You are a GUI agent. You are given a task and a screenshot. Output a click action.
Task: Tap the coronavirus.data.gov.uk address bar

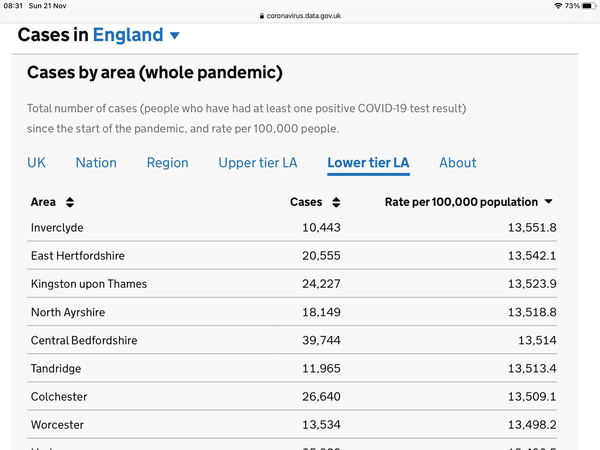[305, 16]
